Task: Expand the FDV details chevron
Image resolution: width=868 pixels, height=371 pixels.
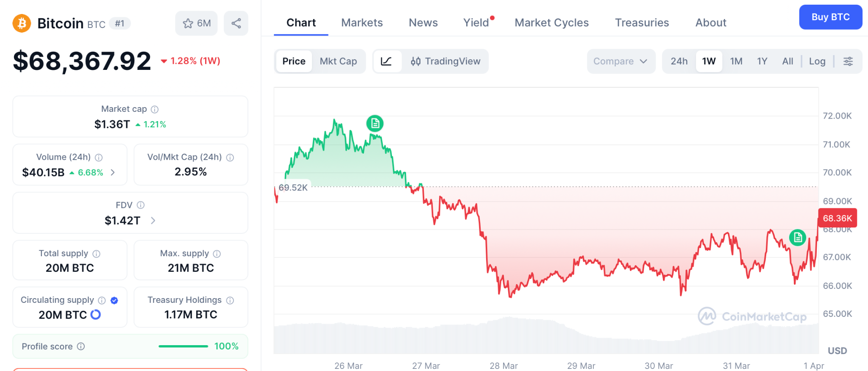Action: pyautogui.click(x=153, y=221)
